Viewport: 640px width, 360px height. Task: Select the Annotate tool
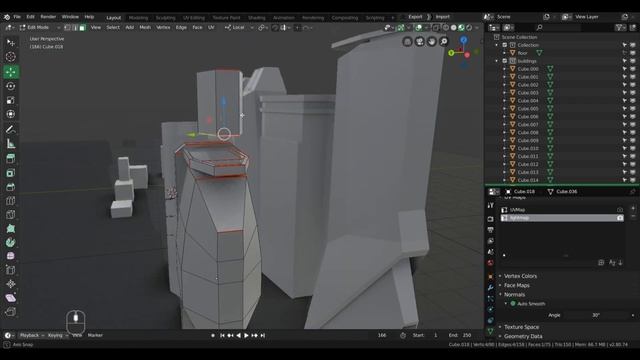click(11, 129)
